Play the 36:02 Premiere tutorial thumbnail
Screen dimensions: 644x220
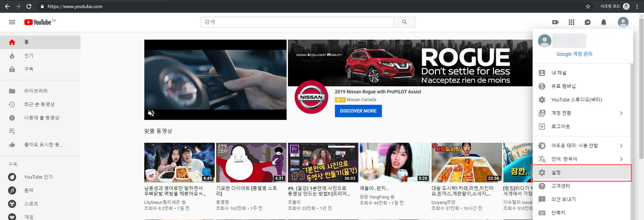(x=323, y=163)
